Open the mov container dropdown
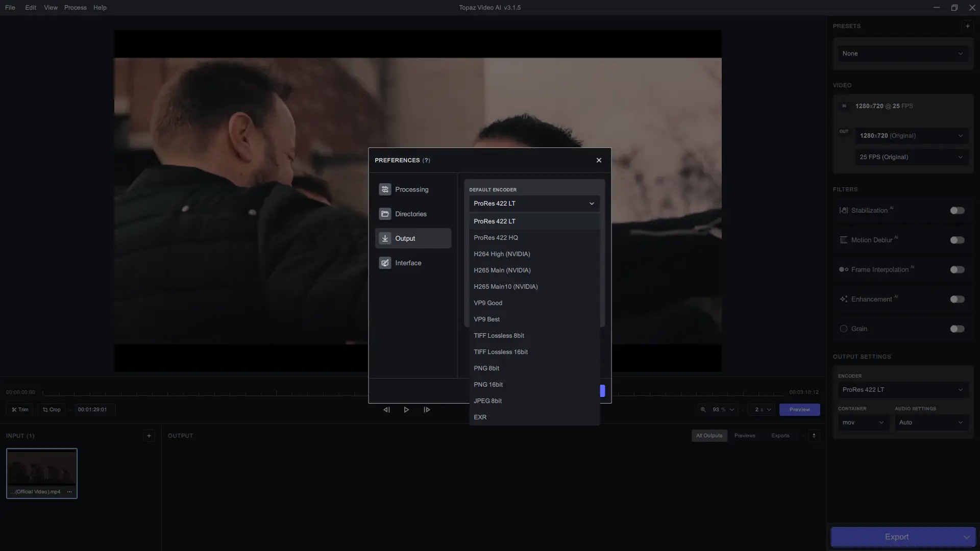Image resolution: width=980 pixels, height=551 pixels. (863, 422)
